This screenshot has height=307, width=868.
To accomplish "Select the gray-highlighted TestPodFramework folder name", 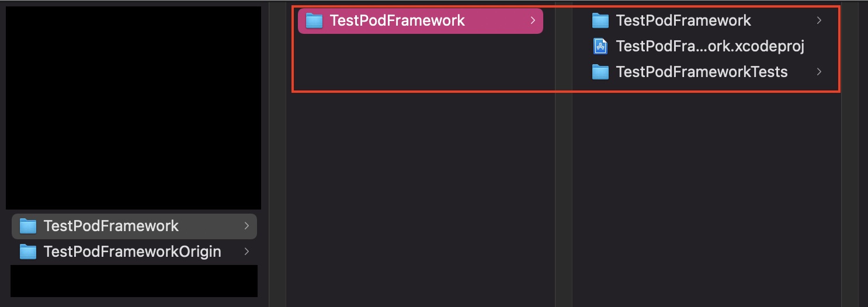I will tap(111, 226).
